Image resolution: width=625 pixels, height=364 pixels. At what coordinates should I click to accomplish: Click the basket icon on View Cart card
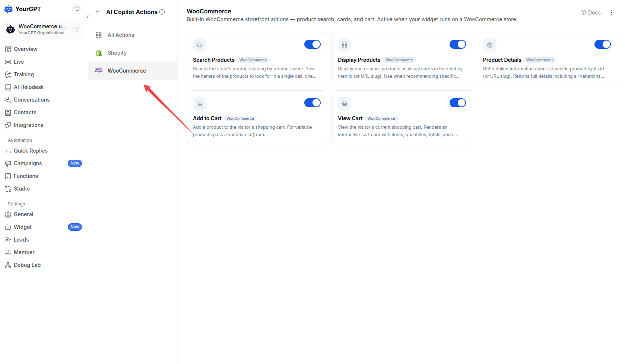pos(345,103)
